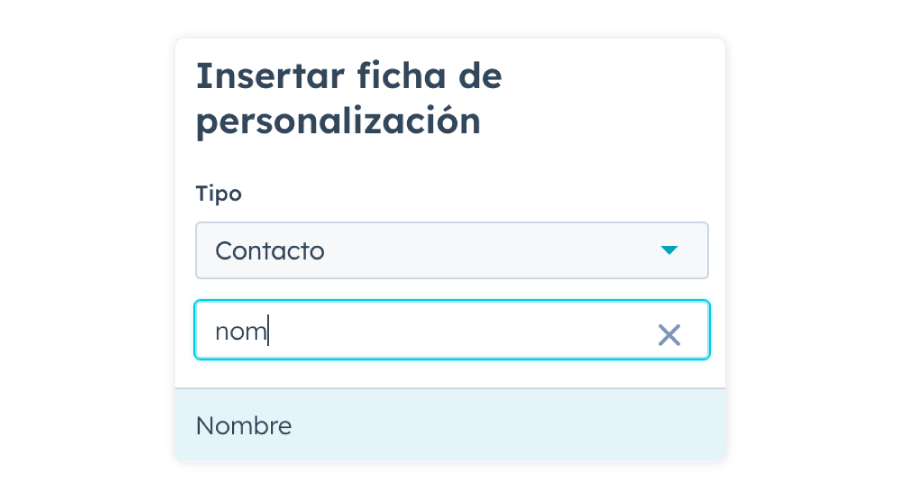Screen dimensions: 901x501
Task: Clear the search field with the X icon
Action: pyautogui.click(x=669, y=335)
